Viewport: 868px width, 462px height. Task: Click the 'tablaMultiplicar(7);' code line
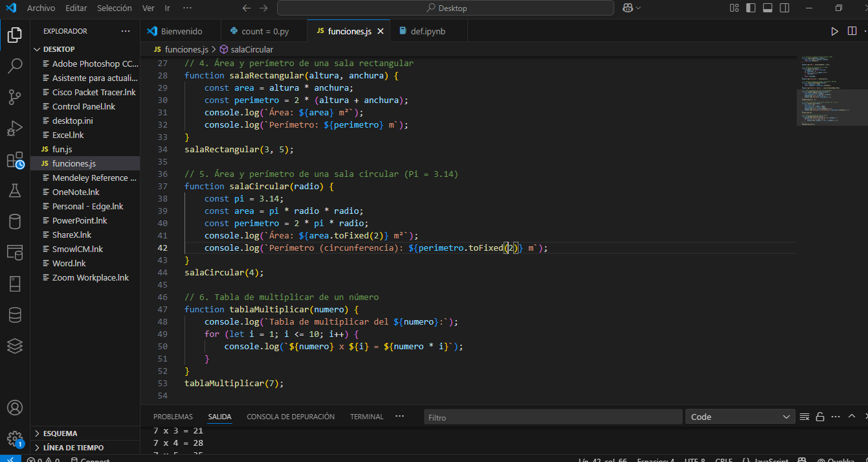234,384
